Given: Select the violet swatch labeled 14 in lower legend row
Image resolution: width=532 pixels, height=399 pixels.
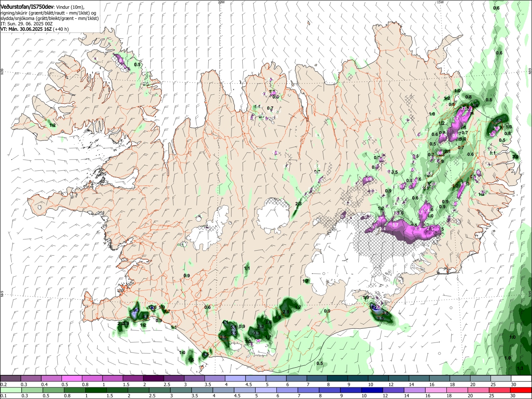Looking at the screenshot, I should coord(415,390).
